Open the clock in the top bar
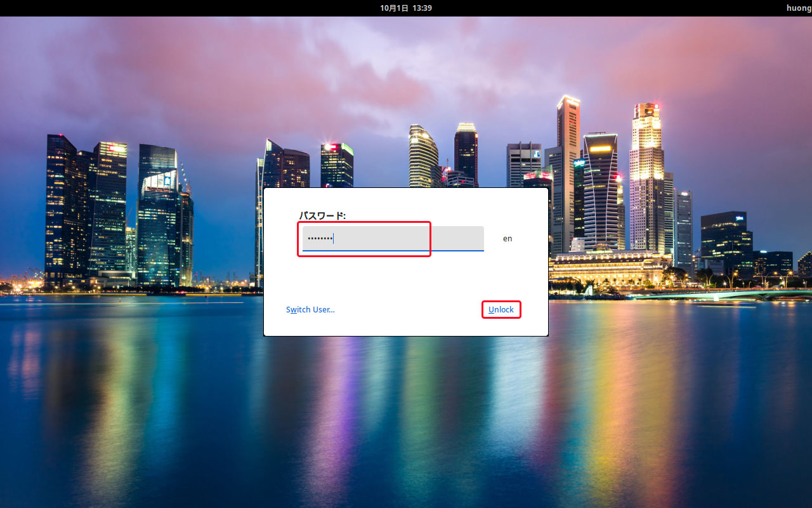This screenshot has height=508, width=812. point(406,8)
